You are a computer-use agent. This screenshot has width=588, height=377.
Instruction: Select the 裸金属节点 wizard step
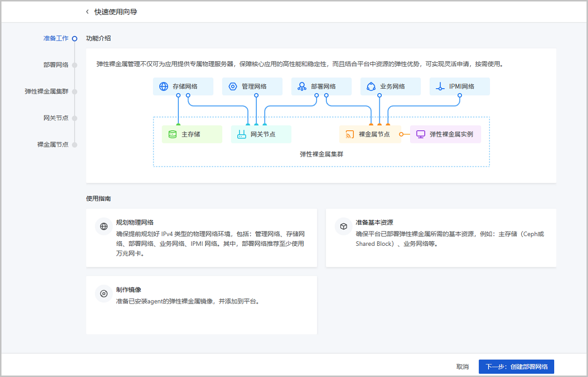[53, 145]
